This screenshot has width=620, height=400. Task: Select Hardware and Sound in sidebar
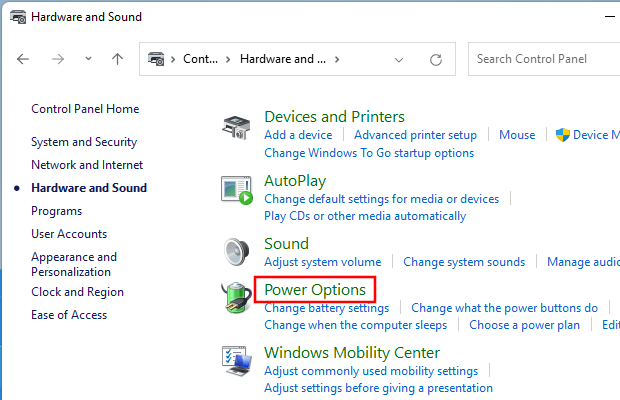[89, 188]
